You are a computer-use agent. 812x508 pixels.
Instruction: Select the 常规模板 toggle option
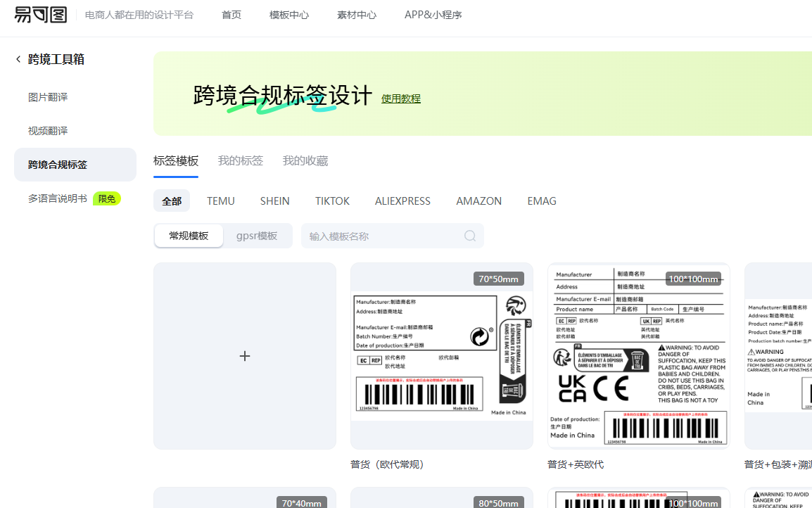coord(189,236)
